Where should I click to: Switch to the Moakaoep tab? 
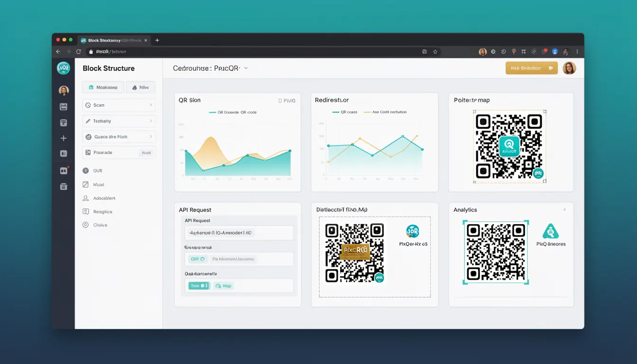pyautogui.click(x=103, y=87)
